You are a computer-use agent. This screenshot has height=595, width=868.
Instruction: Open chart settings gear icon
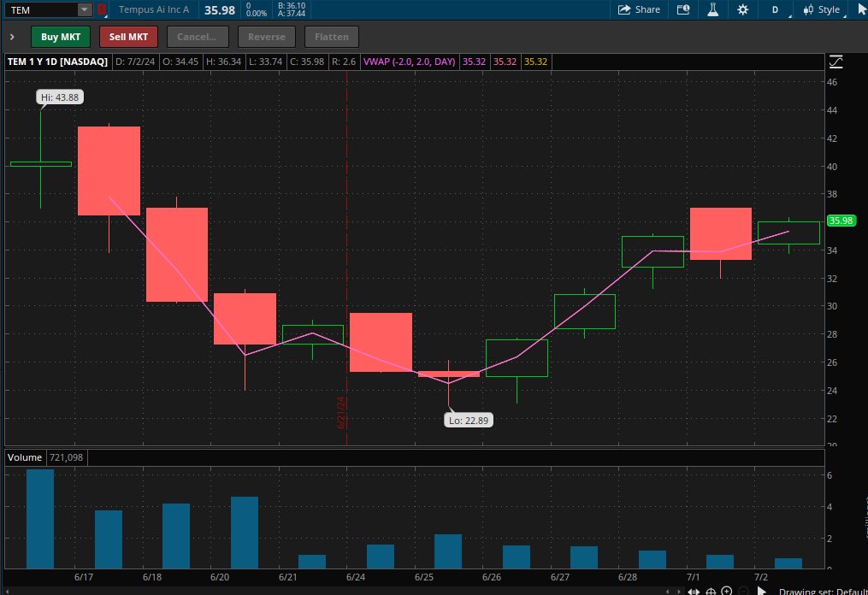pyautogui.click(x=743, y=9)
